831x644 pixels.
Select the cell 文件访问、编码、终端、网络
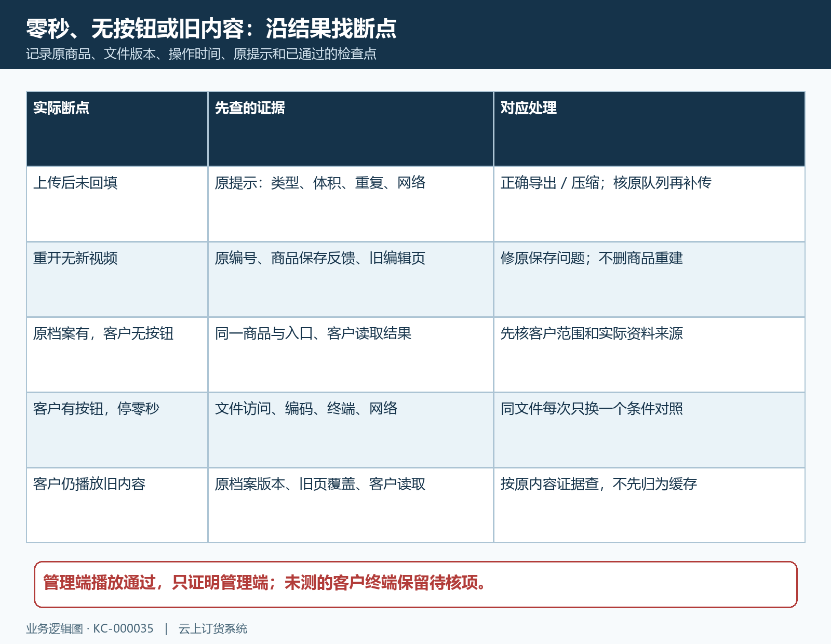pyautogui.click(x=351, y=430)
